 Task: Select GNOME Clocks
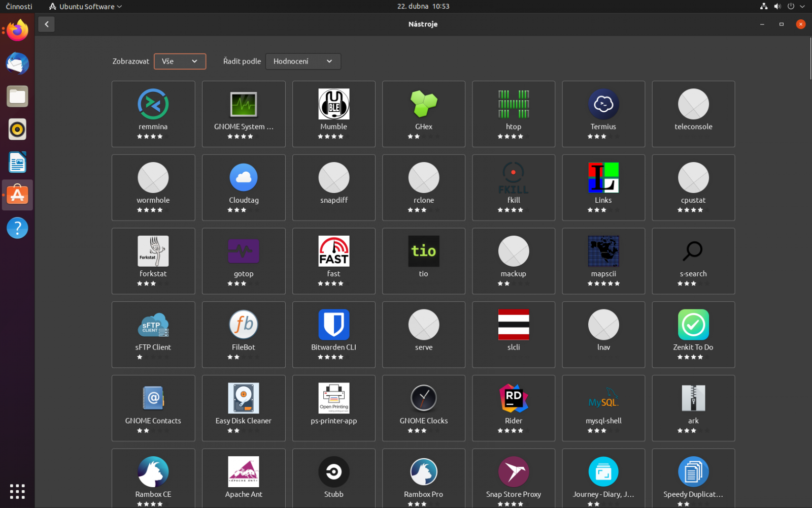point(423,408)
